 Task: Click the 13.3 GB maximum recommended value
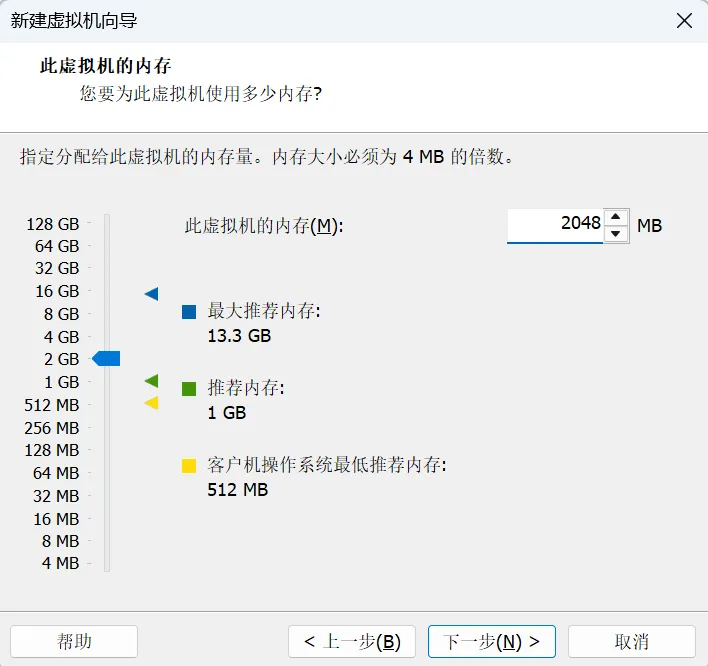[239, 336]
